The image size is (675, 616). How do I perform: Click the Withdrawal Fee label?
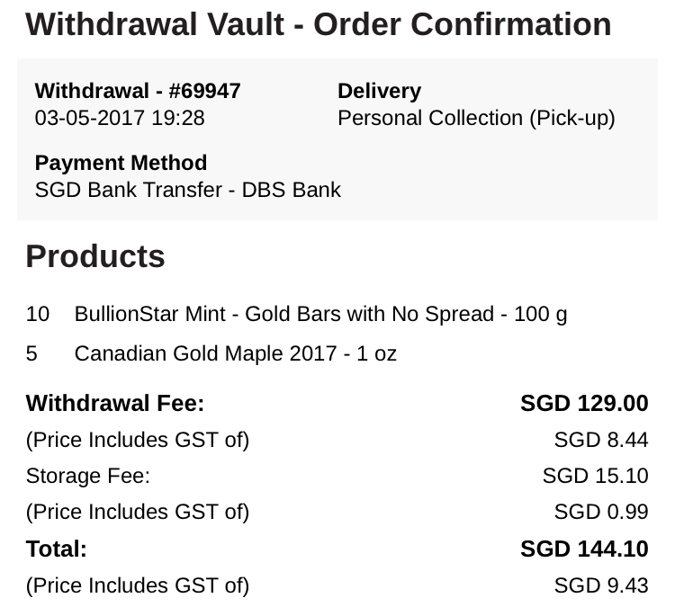pyautogui.click(x=115, y=404)
